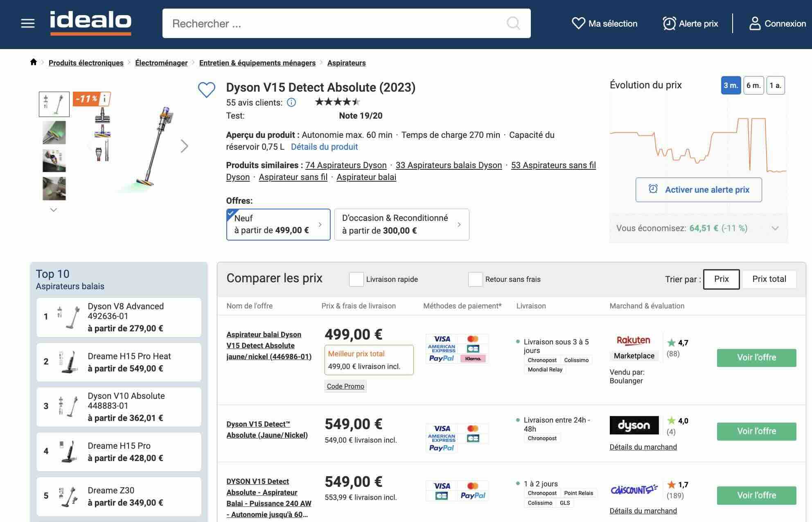Open Électroménager breadcrumb
The image size is (812, 522).
[x=161, y=63]
